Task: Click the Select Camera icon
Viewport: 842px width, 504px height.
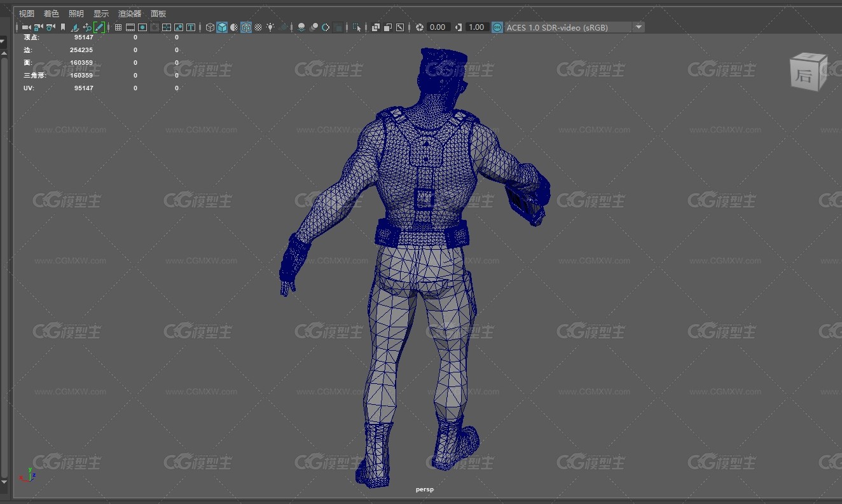Action: tap(26, 27)
